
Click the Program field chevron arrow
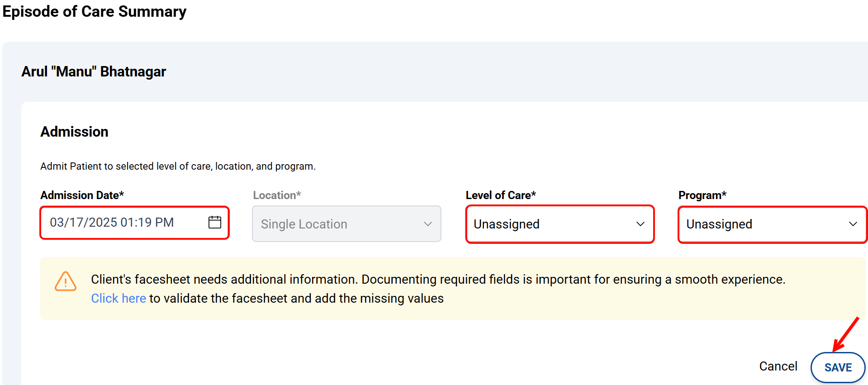point(853,224)
